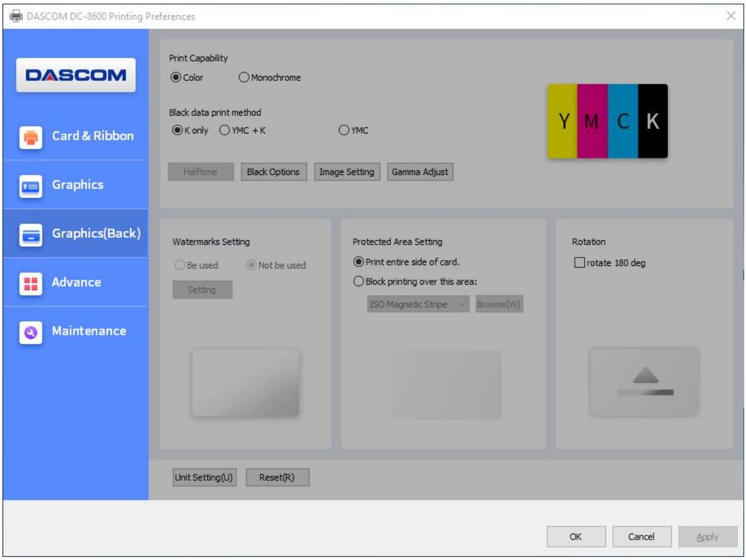Choose YMC black print method

coord(353,131)
